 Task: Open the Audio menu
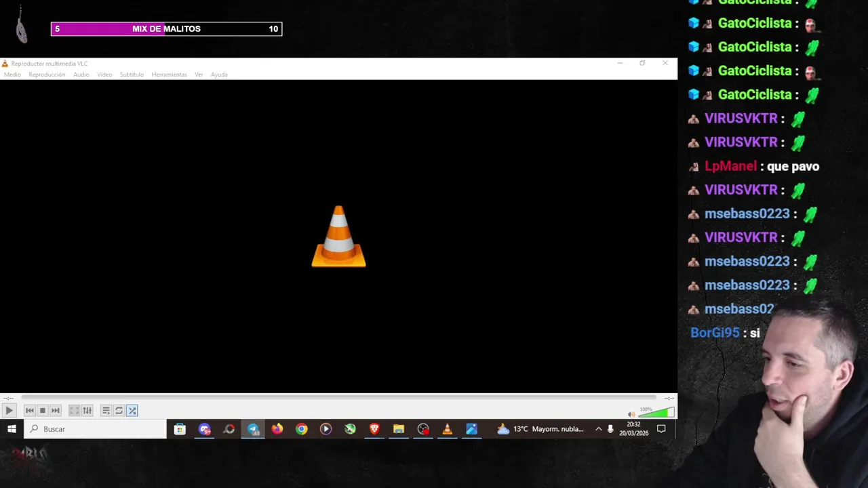[x=81, y=75]
